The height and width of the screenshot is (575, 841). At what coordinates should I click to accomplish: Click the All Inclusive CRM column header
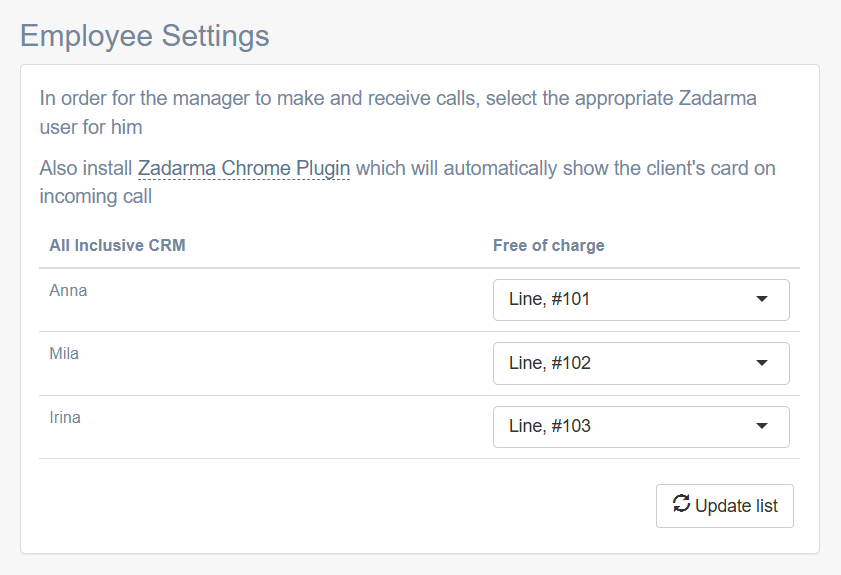click(117, 245)
